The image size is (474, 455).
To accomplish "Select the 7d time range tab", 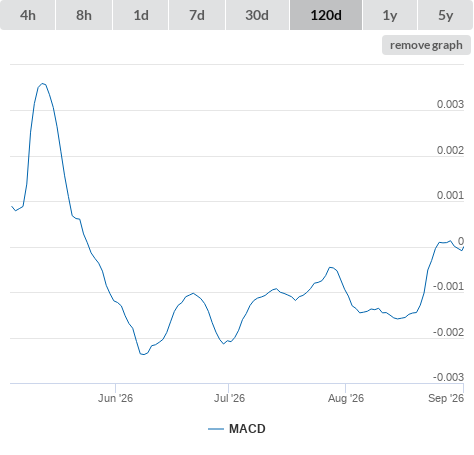I will [x=197, y=15].
